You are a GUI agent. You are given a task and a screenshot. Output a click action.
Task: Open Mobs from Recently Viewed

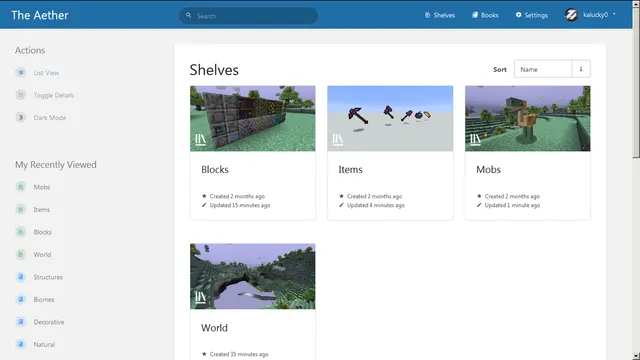point(42,187)
